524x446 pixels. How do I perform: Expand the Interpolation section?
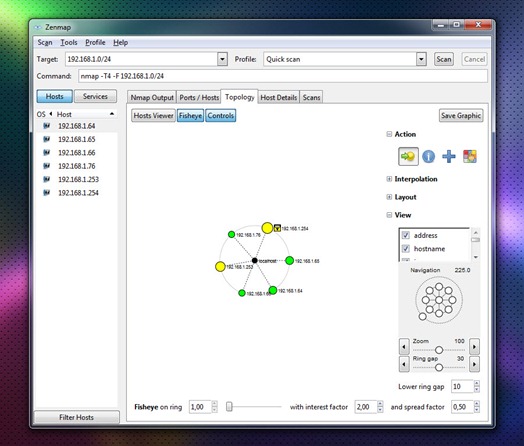(389, 179)
